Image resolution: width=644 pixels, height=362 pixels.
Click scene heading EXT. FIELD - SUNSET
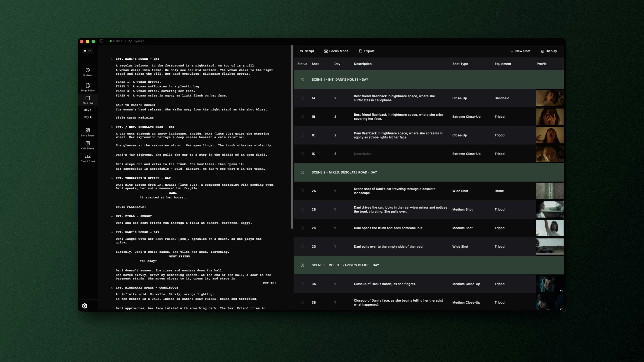pyautogui.click(x=133, y=216)
